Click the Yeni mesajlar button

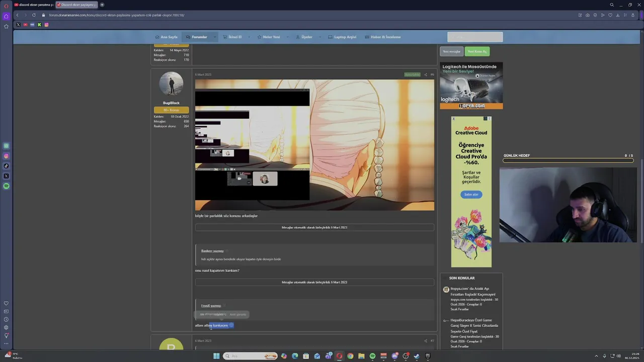451,51
